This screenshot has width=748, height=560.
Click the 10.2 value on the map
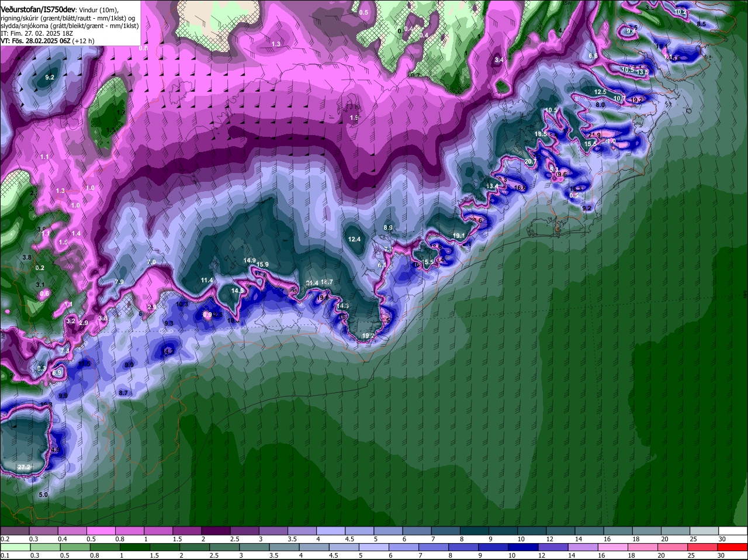(680, 12)
